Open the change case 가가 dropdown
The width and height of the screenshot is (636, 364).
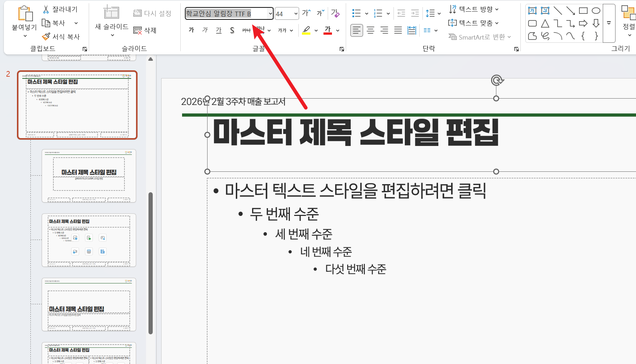(x=286, y=30)
